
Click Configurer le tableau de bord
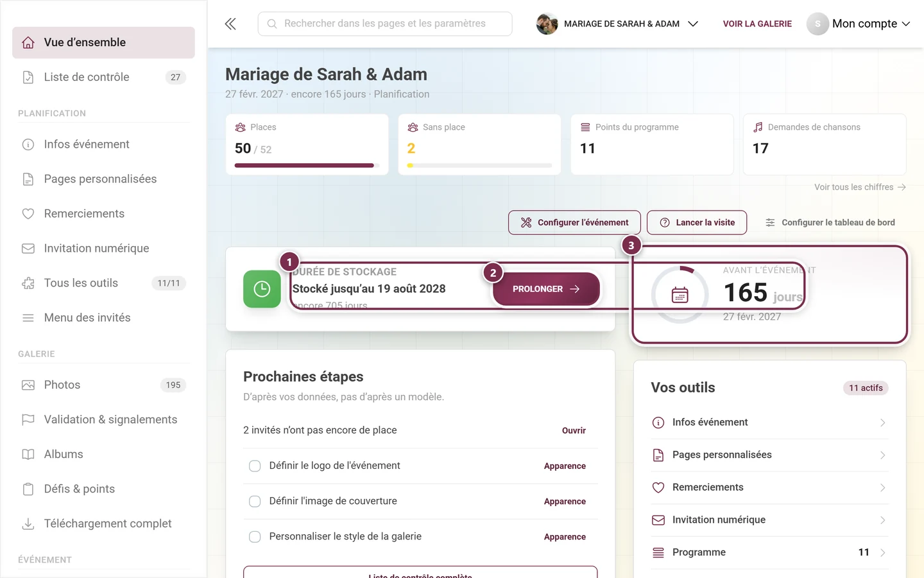point(830,223)
